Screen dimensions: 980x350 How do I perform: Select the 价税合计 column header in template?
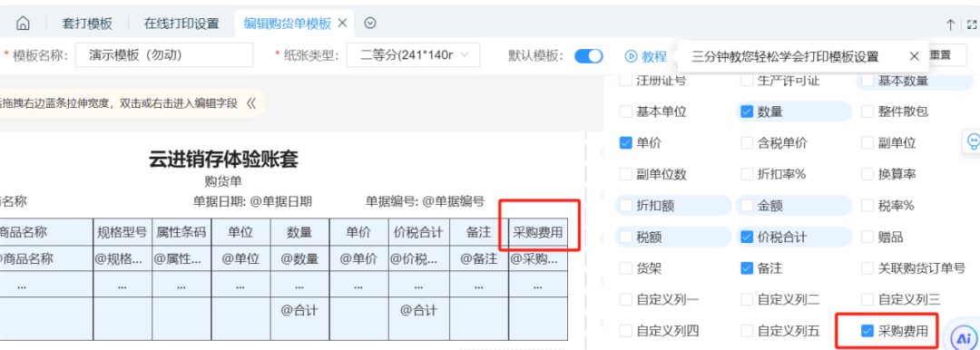tap(418, 232)
